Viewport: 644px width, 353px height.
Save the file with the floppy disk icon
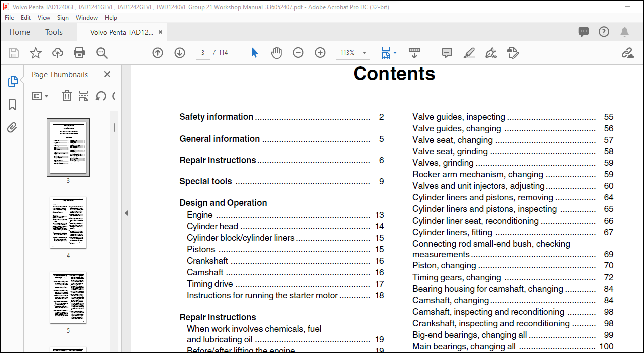(14, 53)
